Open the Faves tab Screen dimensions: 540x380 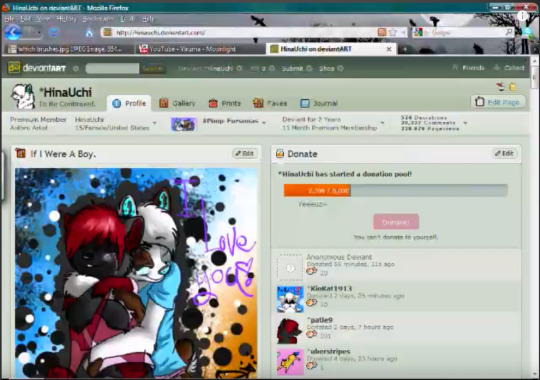pos(270,103)
